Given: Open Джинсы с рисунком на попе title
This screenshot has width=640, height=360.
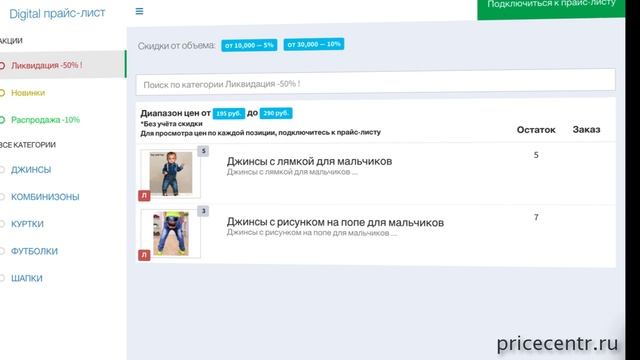Looking at the screenshot, I should click(x=335, y=222).
